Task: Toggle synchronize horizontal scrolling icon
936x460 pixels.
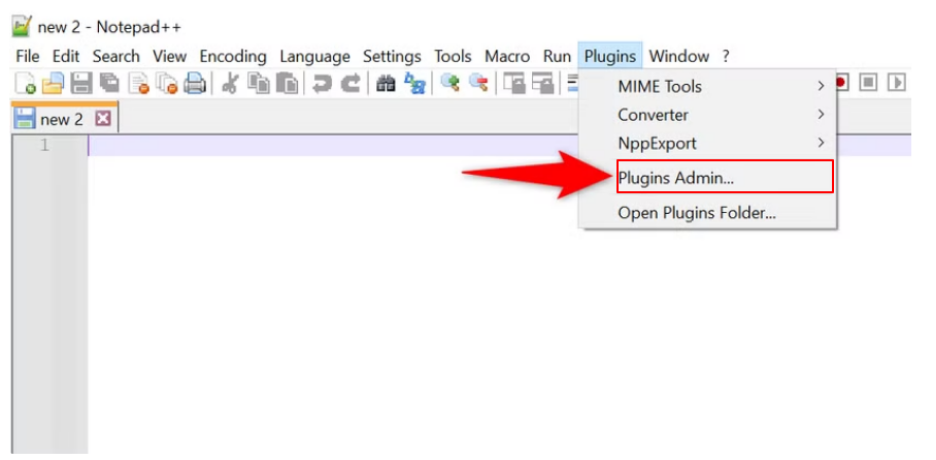Action: 542,84
